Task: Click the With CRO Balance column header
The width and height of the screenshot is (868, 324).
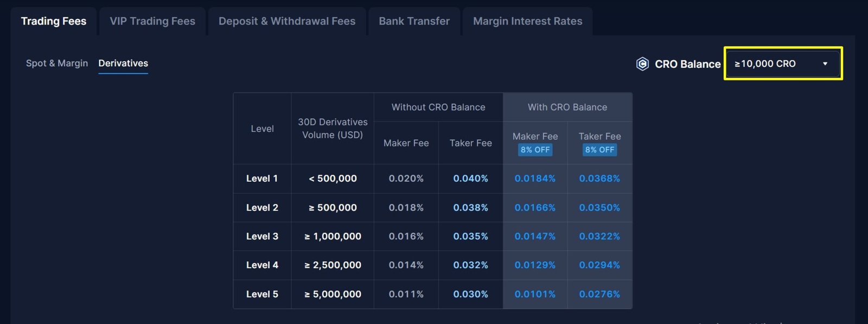Action: click(x=567, y=107)
